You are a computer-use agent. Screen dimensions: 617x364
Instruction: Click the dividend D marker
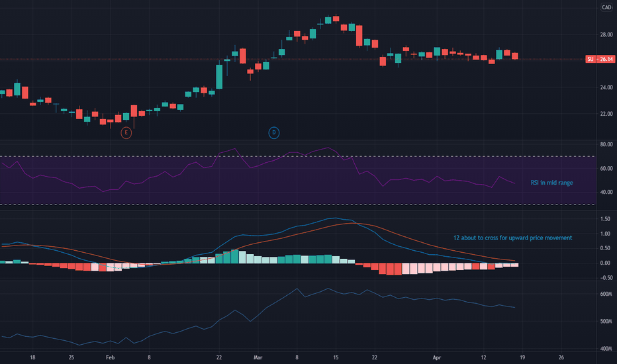(x=274, y=132)
